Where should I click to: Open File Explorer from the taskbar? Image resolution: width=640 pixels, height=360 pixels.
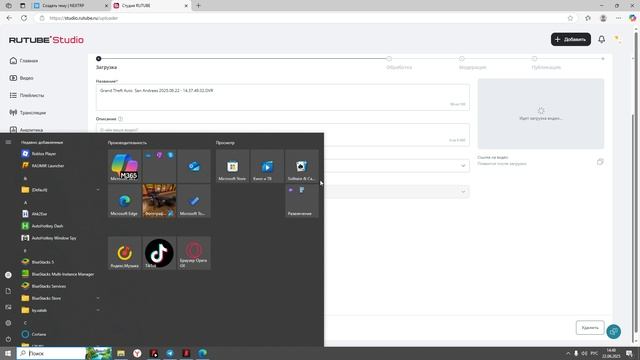pyautogui.click(x=121, y=353)
